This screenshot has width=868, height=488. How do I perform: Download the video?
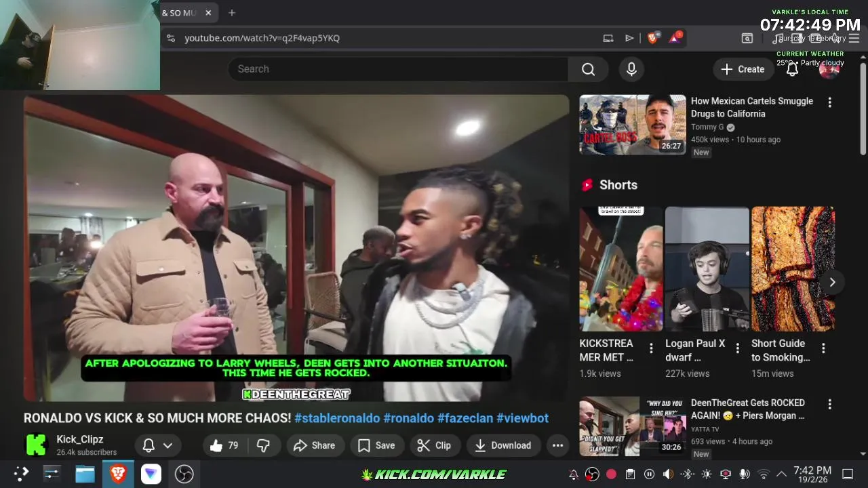[502, 445]
